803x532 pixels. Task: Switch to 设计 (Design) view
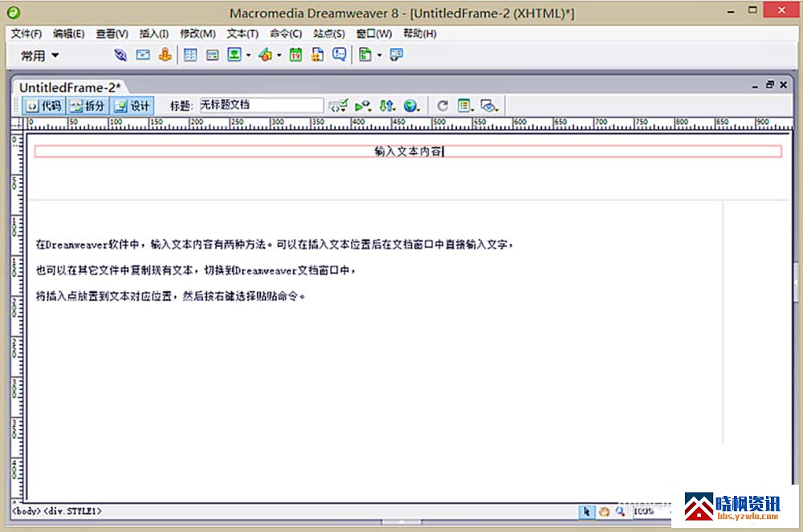point(132,106)
